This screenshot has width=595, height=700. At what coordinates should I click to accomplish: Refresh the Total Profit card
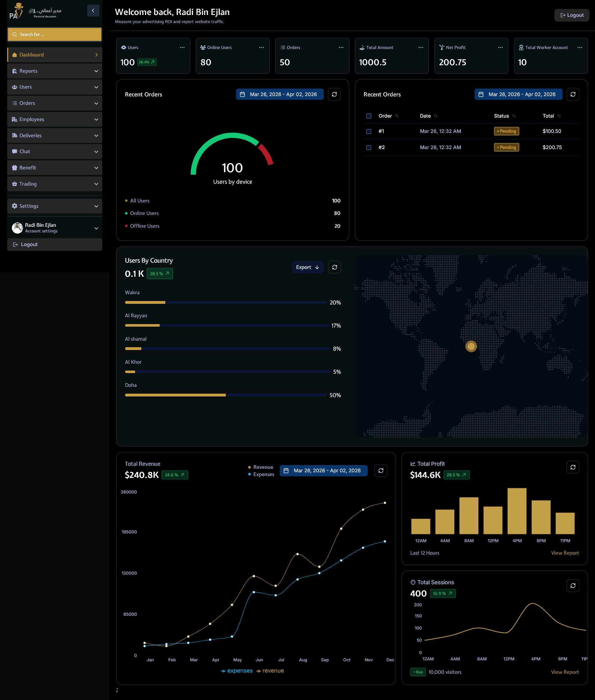[x=573, y=467]
